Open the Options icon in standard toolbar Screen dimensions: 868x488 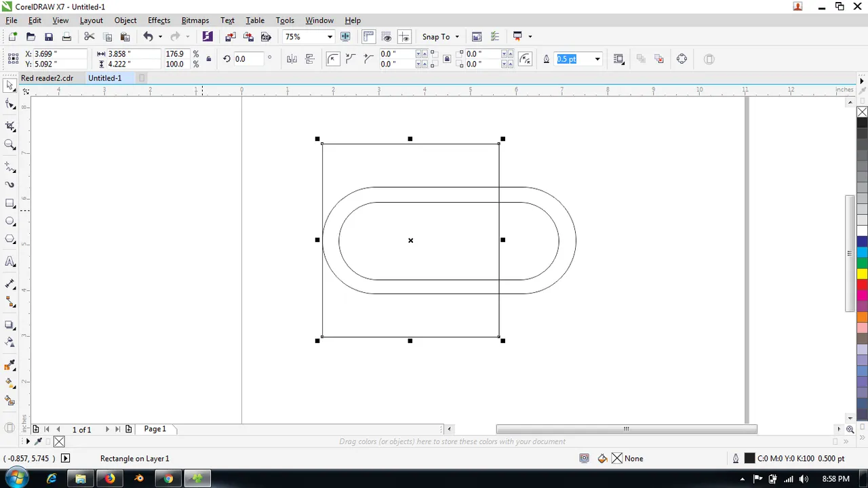[x=494, y=37]
